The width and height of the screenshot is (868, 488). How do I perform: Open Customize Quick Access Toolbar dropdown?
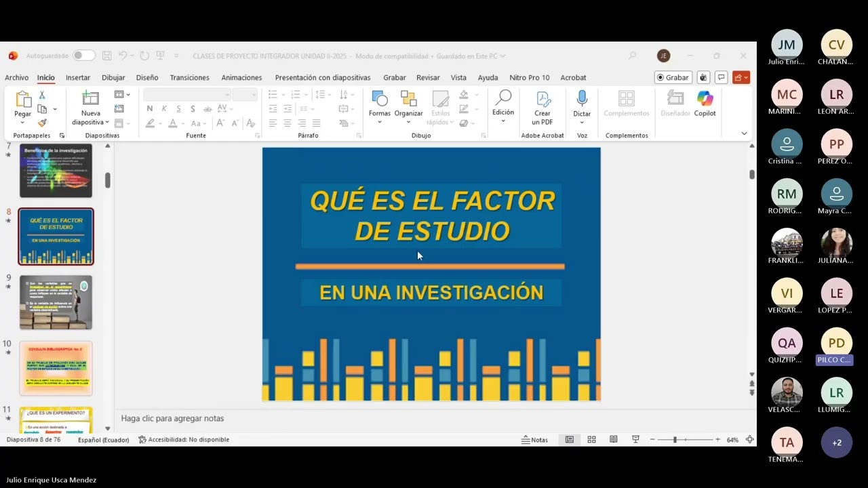[x=176, y=56]
